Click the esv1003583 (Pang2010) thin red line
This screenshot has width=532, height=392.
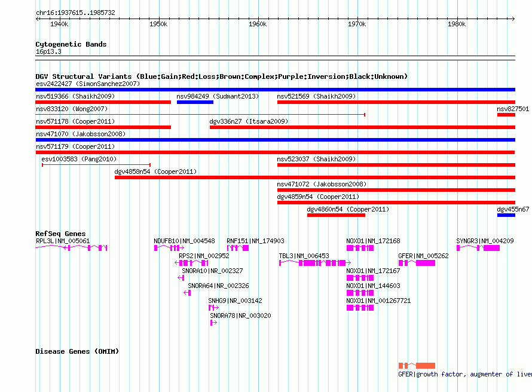(96, 165)
